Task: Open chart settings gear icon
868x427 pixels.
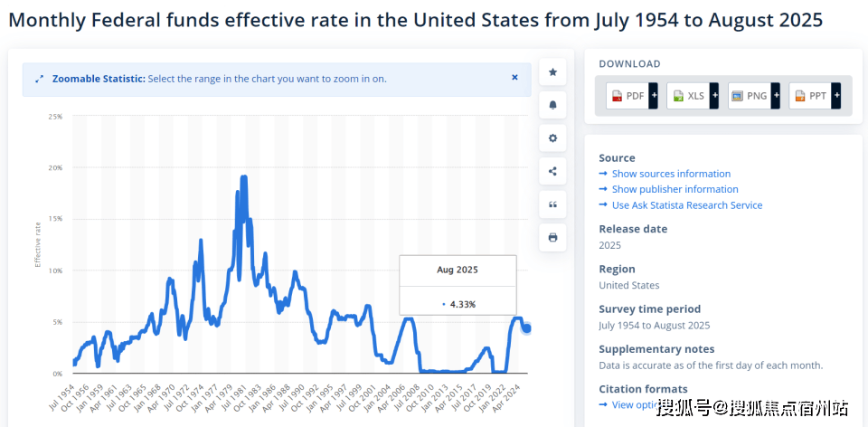Action: (552, 138)
